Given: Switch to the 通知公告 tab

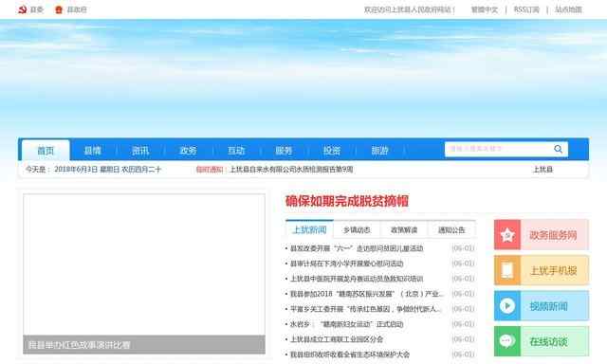Looking at the screenshot, I should click(x=451, y=230).
